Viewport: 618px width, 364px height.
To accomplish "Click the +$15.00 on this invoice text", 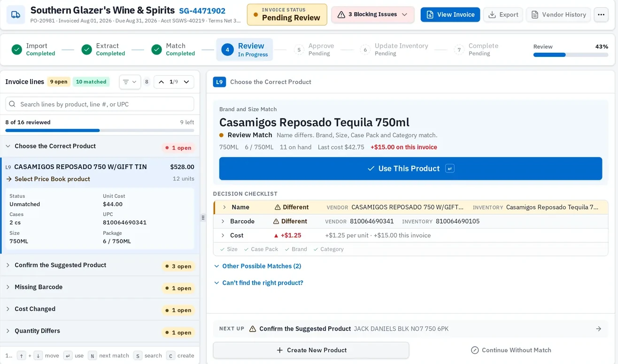I will point(404,147).
